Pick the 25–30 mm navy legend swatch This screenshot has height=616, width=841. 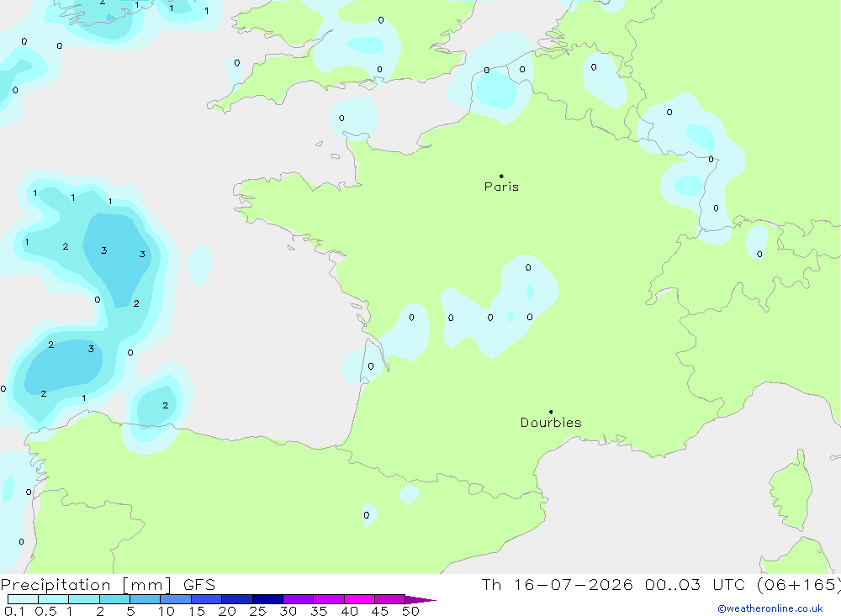267,599
